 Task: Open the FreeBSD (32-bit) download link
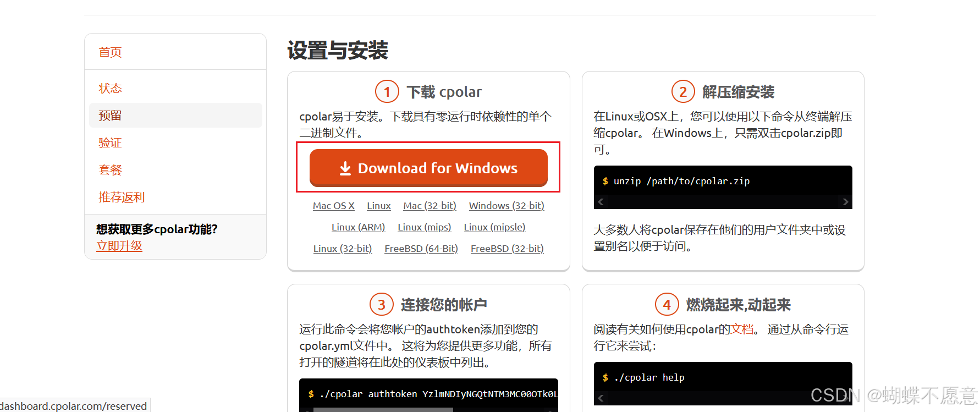tap(507, 249)
